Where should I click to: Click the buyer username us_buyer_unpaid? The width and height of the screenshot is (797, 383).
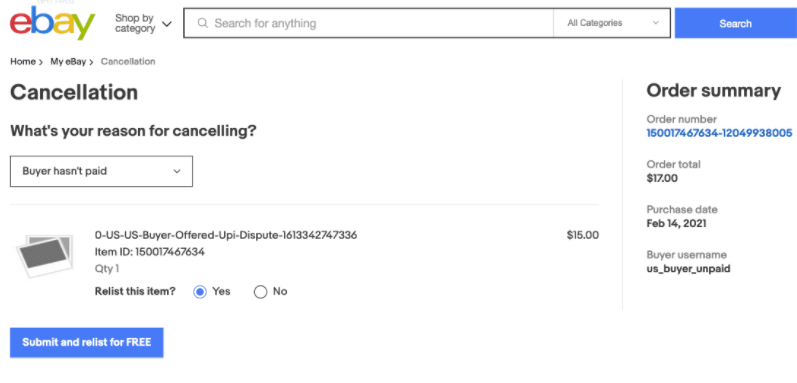coord(688,269)
